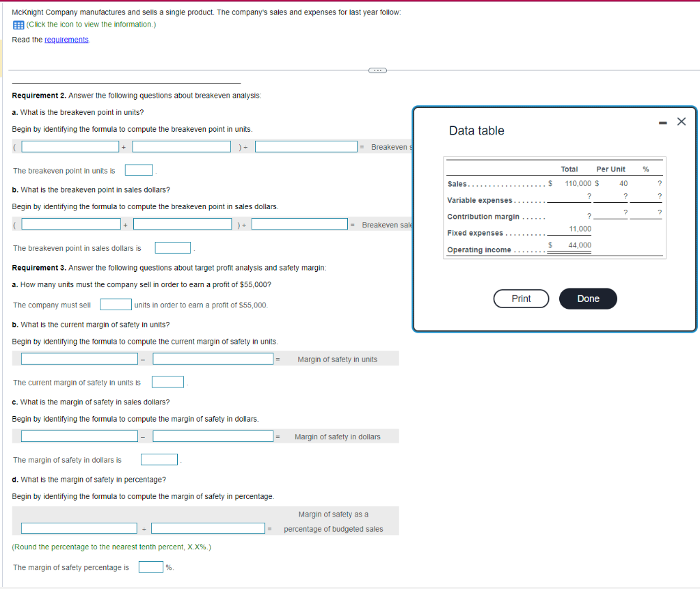Select second field of breakeven units formula
700x589 pixels.
181,146
